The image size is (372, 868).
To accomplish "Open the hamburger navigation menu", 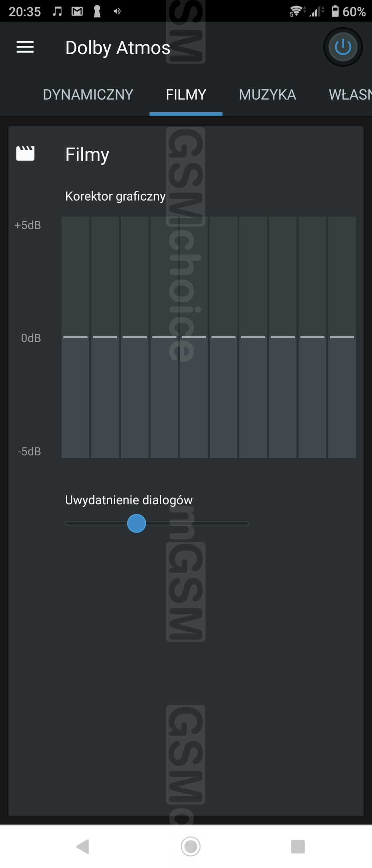I will coord(25,47).
